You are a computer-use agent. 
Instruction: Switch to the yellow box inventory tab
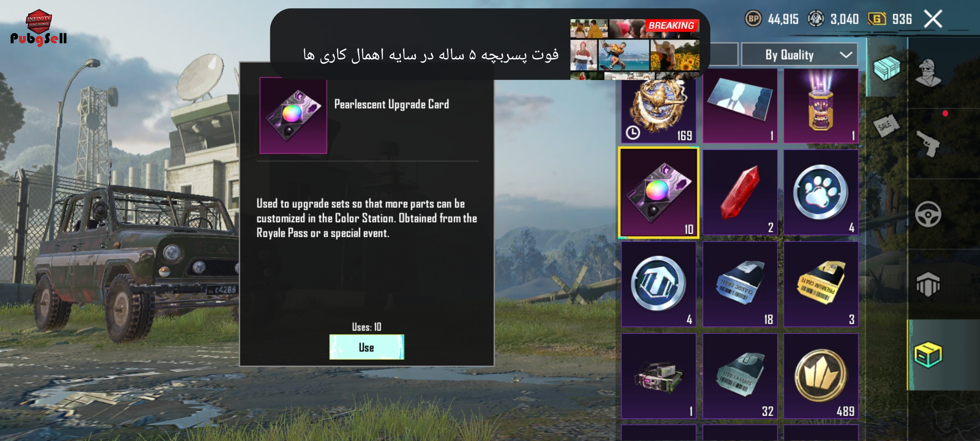[x=928, y=354]
